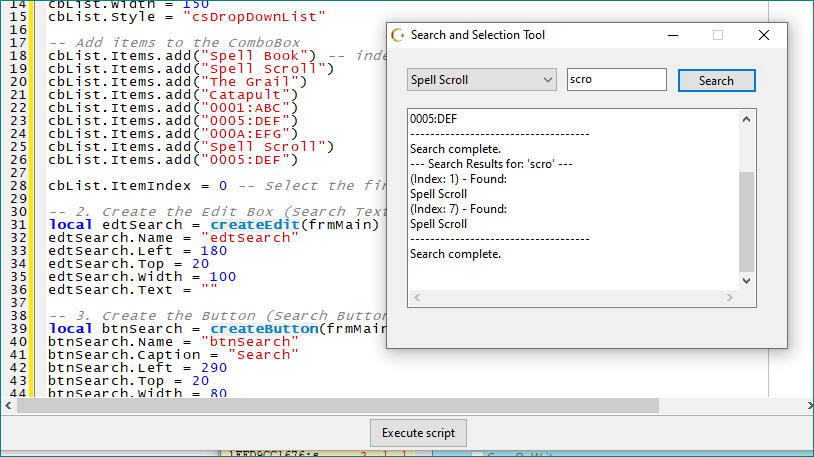
Task: Click the results box vertical scrollbar thumb
Action: tap(746, 220)
